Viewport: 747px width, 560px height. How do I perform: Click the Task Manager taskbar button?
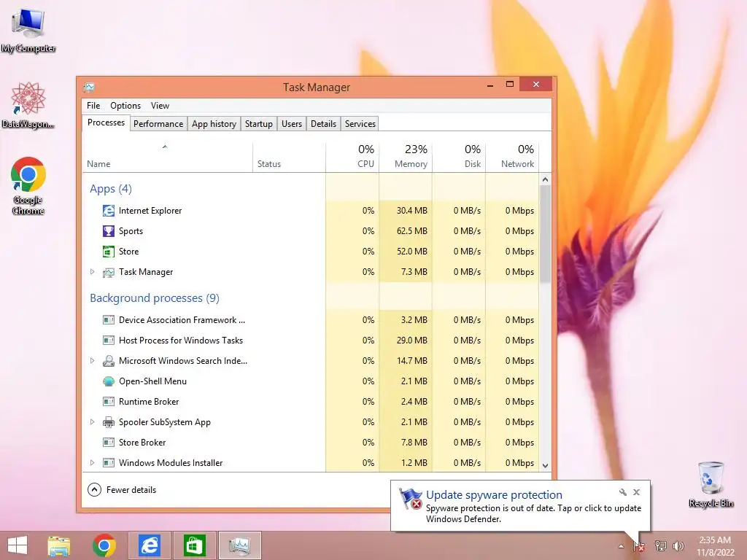pos(239,545)
